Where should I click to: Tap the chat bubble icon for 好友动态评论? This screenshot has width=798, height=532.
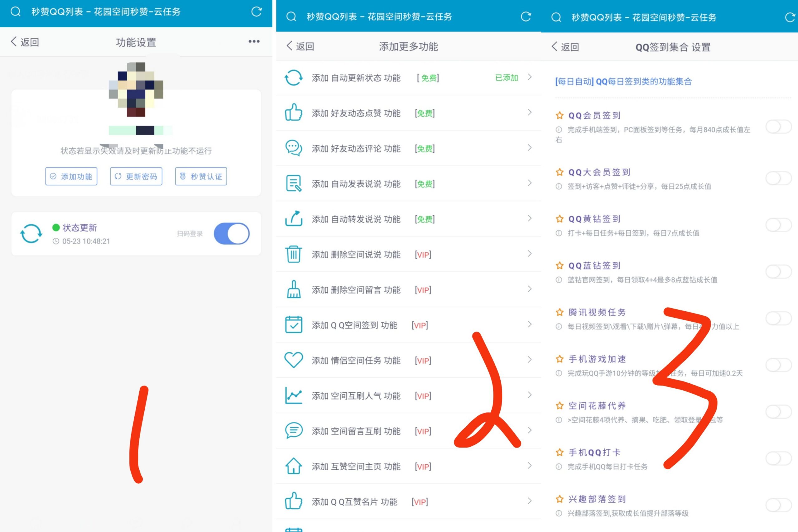(293, 148)
